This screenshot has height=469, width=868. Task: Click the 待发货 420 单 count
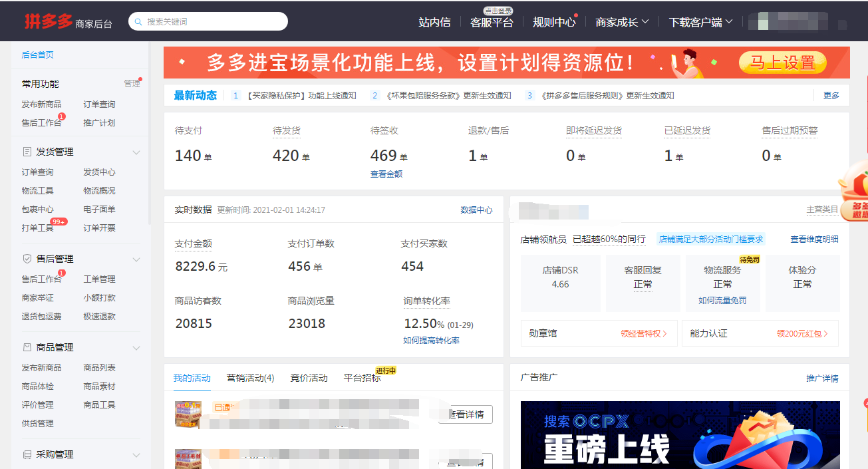291,156
